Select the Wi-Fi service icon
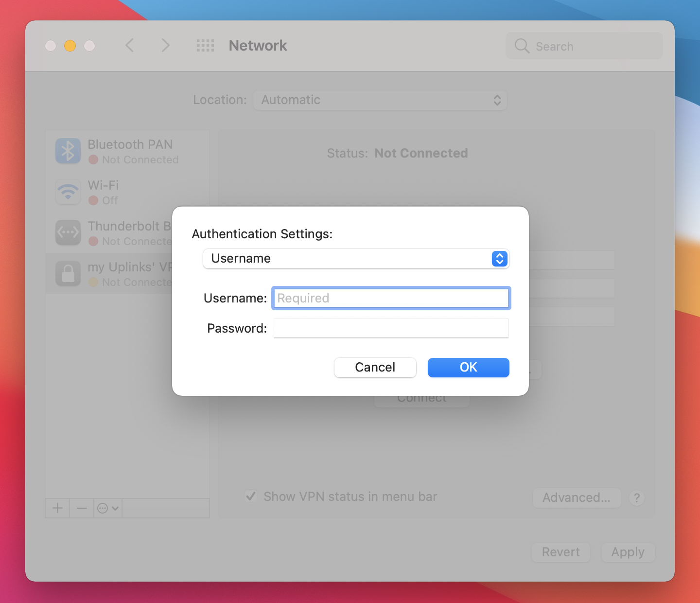Screen dimensions: 700x603 [x=68, y=192]
